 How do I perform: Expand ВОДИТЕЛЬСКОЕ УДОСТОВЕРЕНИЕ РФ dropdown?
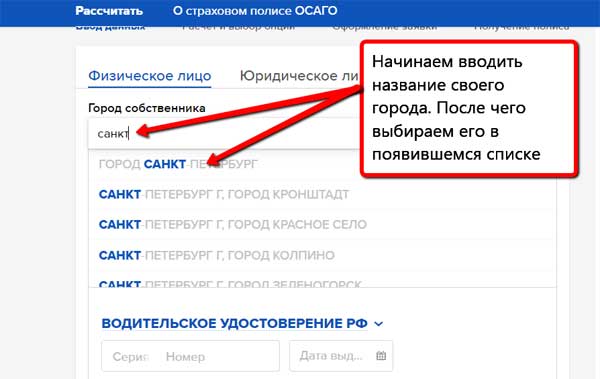pos(242,323)
